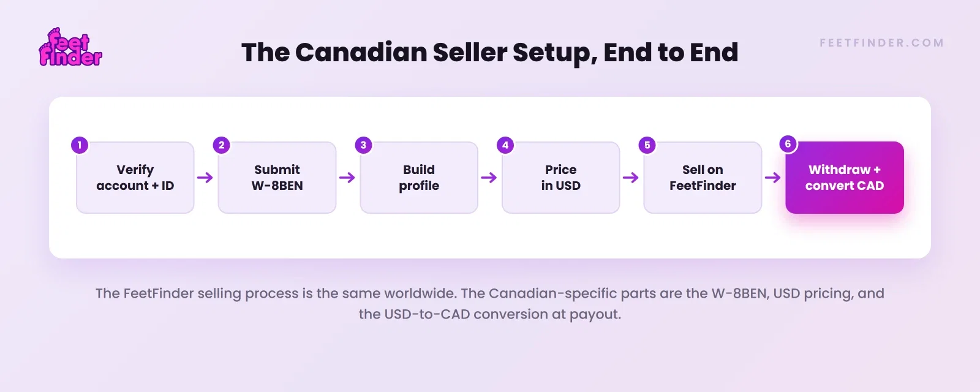Select the step 4 number badge

tap(505, 145)
